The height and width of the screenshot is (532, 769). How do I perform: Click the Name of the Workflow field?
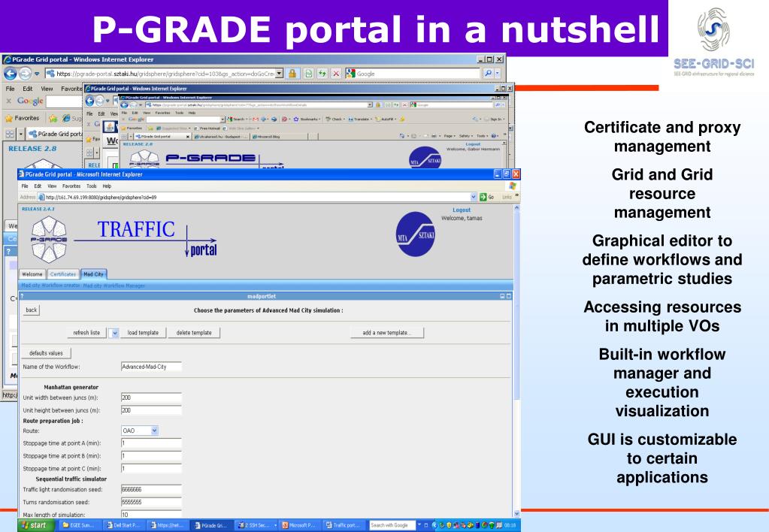(151, 367)
